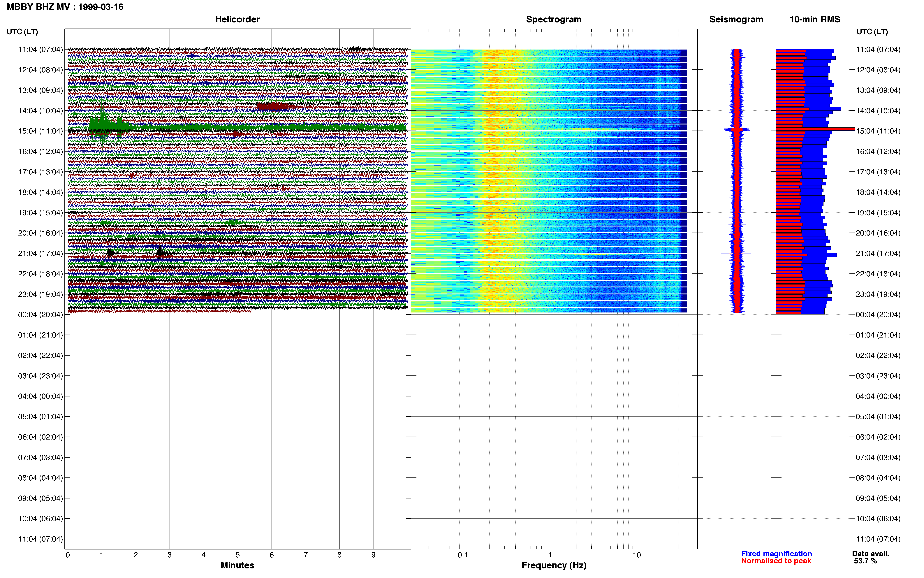Viewport: 924px width, 578px height.
Task: Click left time label '09:04 (05:04)'
Action: [x=41, y=498]
